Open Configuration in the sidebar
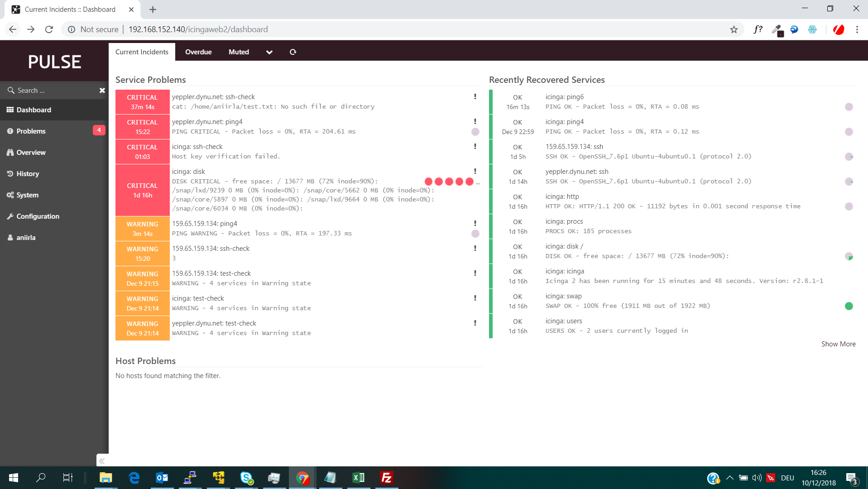Viewport: 868px width, 489px height. [x=38, y=216]
